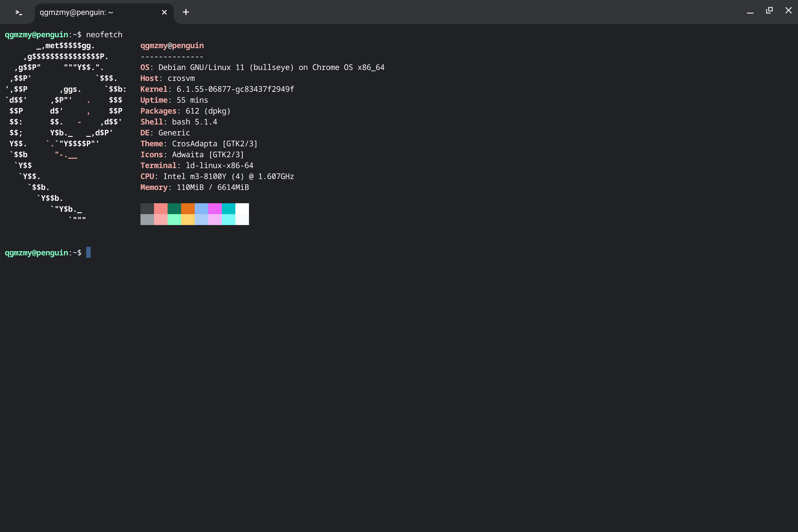Close the qgmzmy@penguin terminal tab
Viewport: 798px width, 532px height.
pyautogui.click(x=164, y=13)
